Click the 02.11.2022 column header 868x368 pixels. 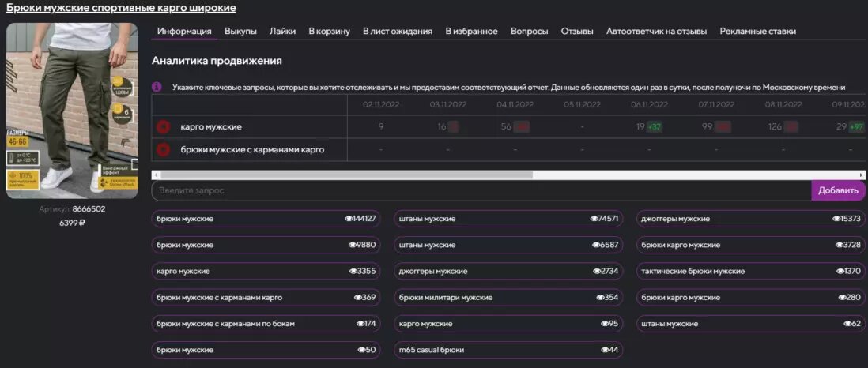381,104
